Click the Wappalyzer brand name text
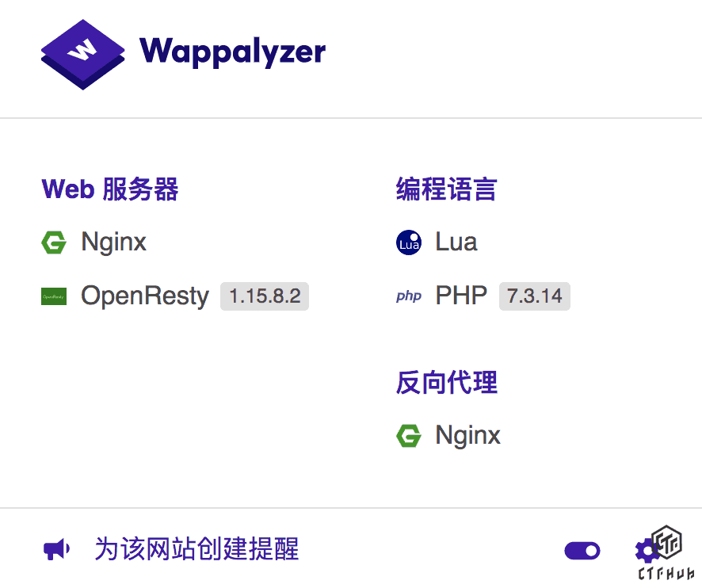702x588 pixels. [x=232, y=52]
